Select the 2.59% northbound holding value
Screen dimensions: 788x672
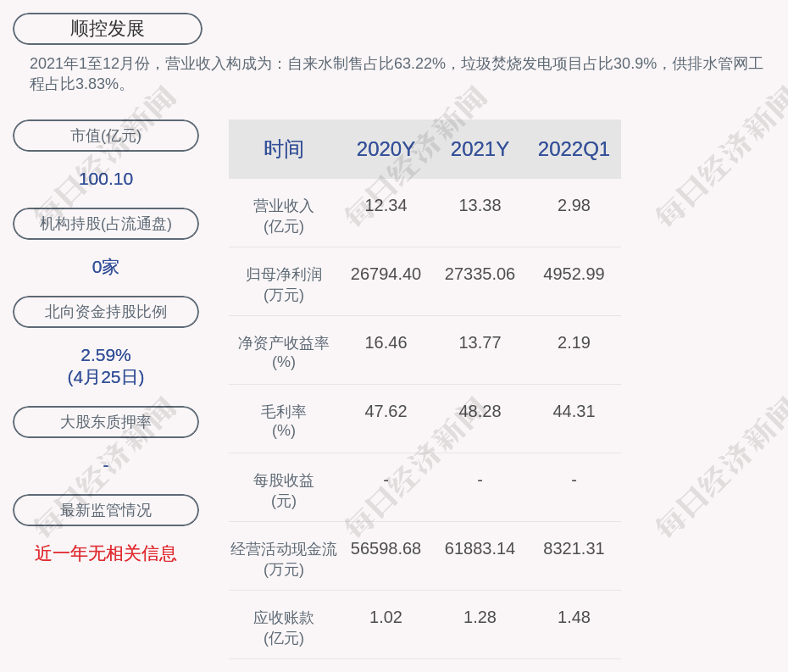click(106, 355)
